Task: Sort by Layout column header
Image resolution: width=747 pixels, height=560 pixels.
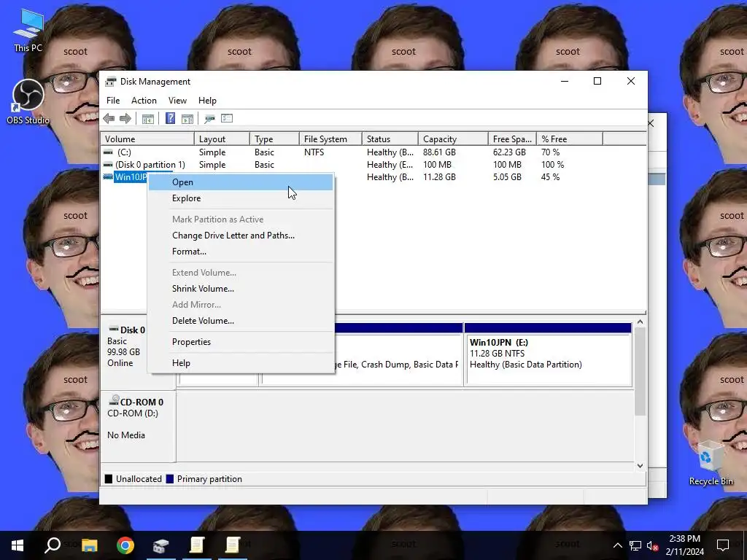Action: 222,139
